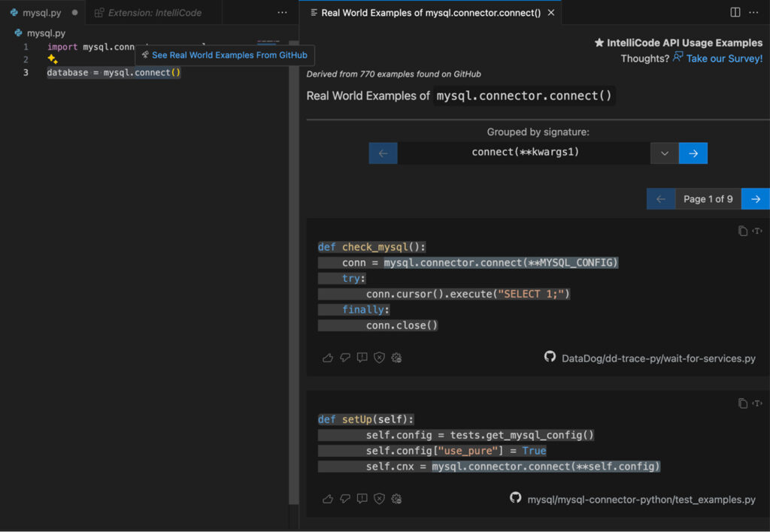Viewport: 770px width, 532px height.
Task: Click the GitHub logo next to DataDog repository
Action: click(x=550, y=358)
